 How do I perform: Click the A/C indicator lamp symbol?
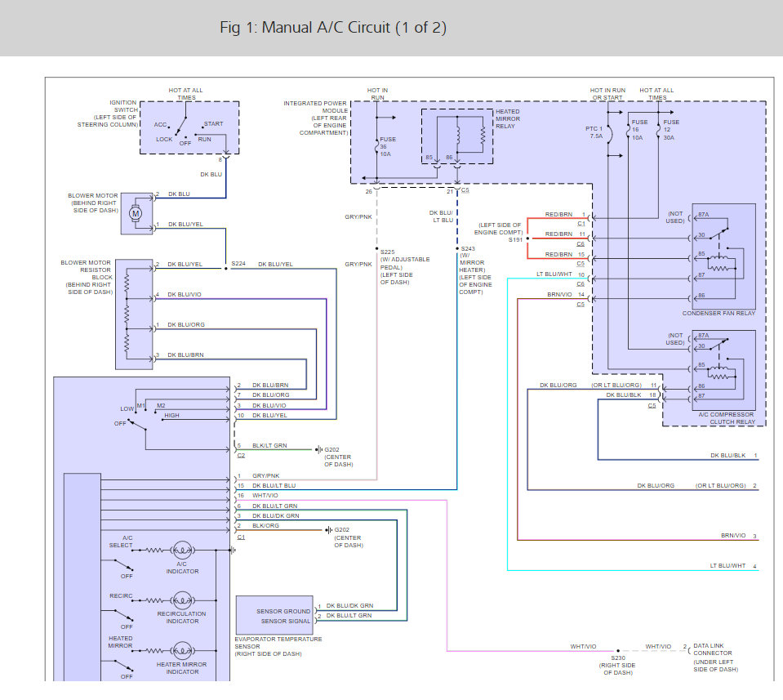pyautogui.click(x=182, y=550)
